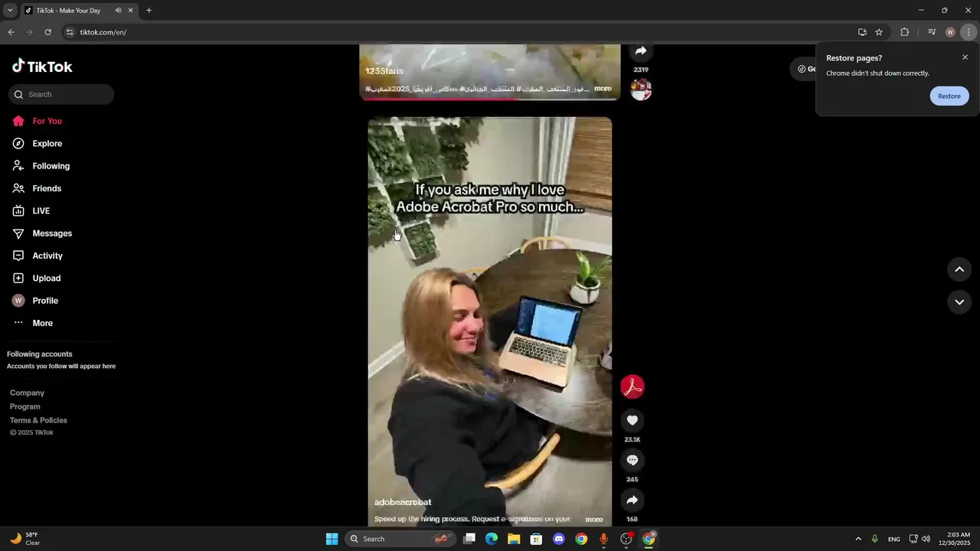Launch Microsoft Edge from the taskbar

[x=492, y=539]
